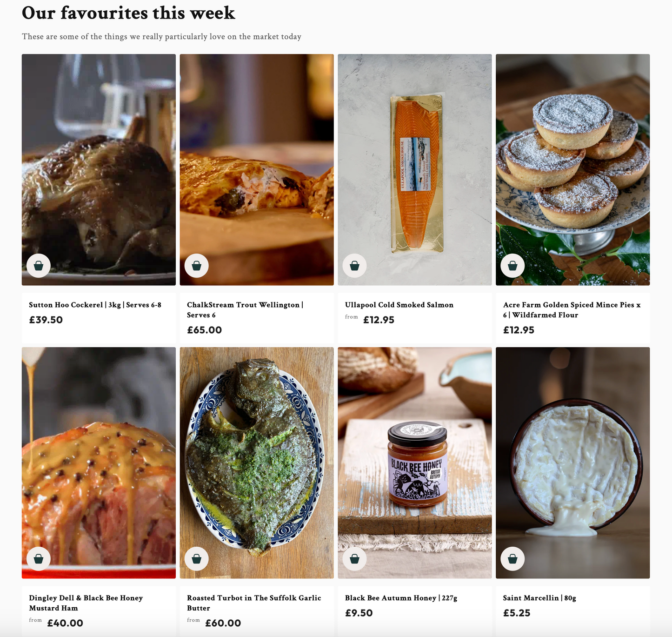Add Acre Farm Mince Pies to basket

(x=512, y=266)
